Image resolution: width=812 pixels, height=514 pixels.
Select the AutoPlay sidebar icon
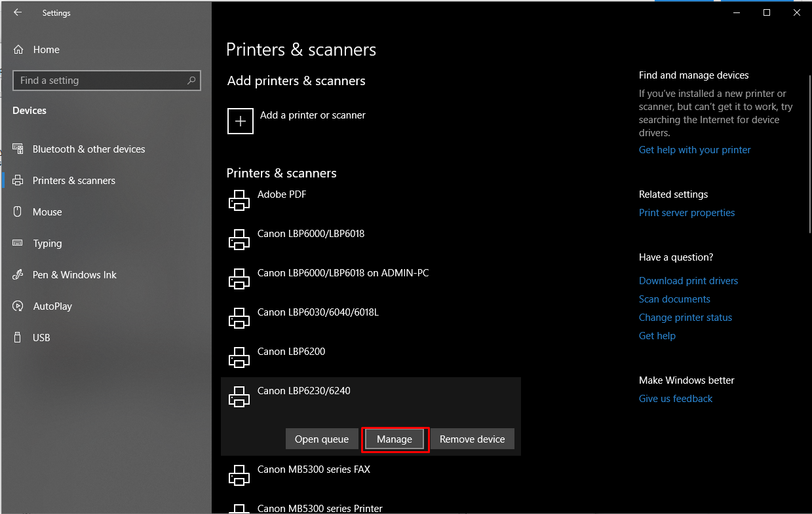tap(18, 306)
